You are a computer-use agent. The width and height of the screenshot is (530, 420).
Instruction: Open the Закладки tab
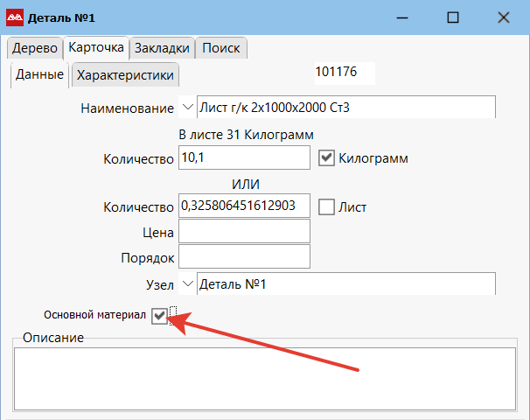point(162,48)
